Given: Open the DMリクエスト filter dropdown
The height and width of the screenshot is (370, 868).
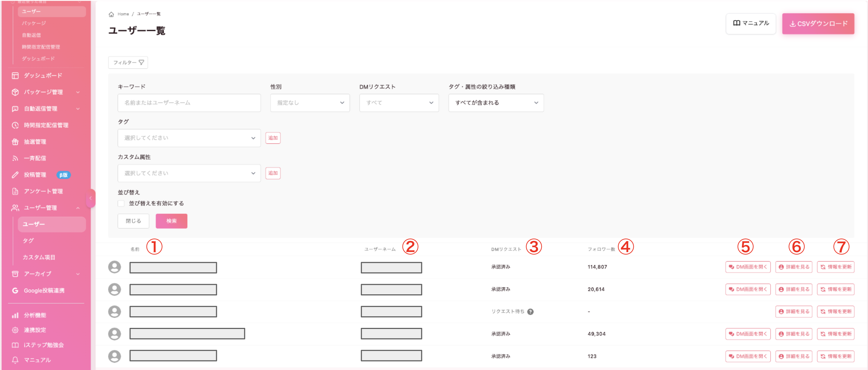Looking at the screenshot, I should 399,103.
